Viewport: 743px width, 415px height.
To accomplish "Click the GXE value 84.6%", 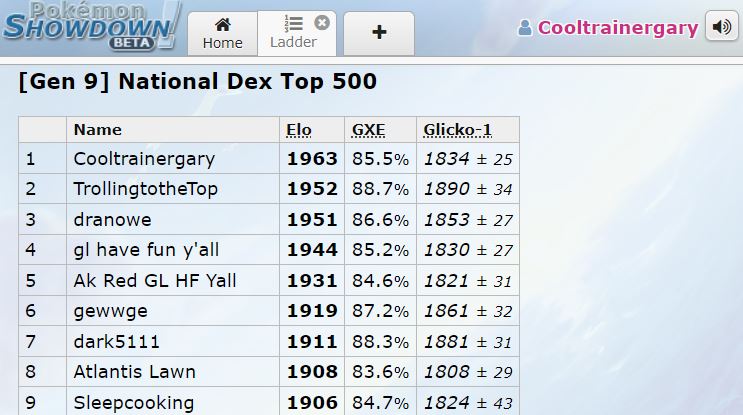I will 381,280.
